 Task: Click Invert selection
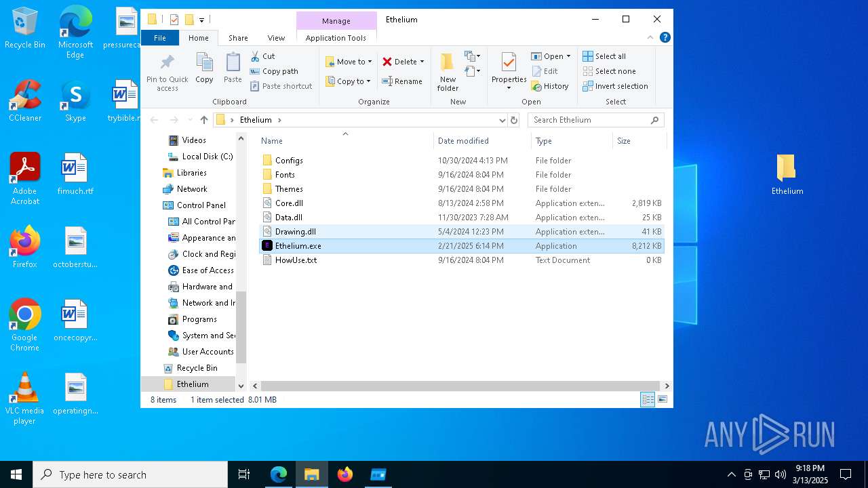(x=616, y=86)
